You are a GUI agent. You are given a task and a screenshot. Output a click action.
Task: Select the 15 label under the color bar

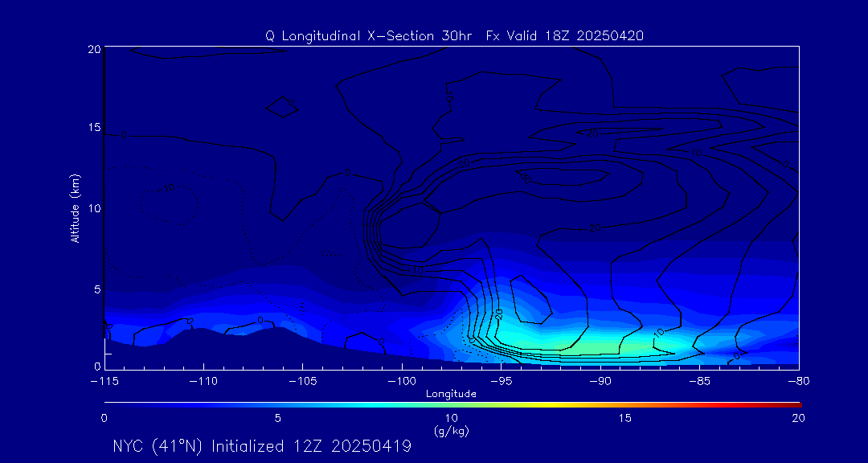[x=625, y=419]
